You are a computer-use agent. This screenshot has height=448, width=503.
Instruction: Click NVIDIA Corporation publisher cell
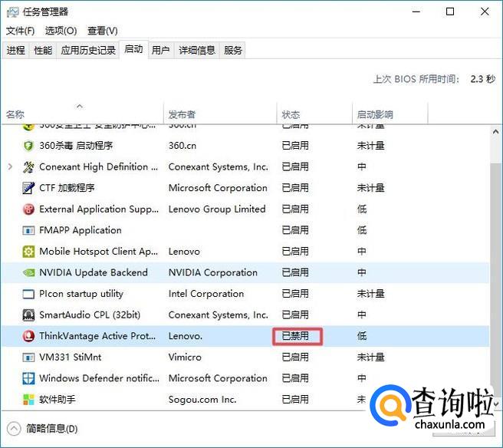pyautogui.click(x=213, y=272)
